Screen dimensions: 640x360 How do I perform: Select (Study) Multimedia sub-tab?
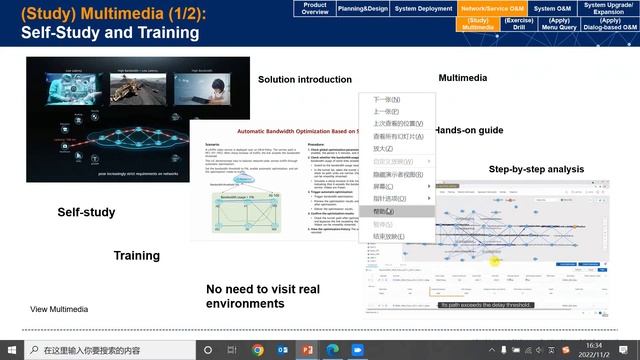(x=478, y=24)
